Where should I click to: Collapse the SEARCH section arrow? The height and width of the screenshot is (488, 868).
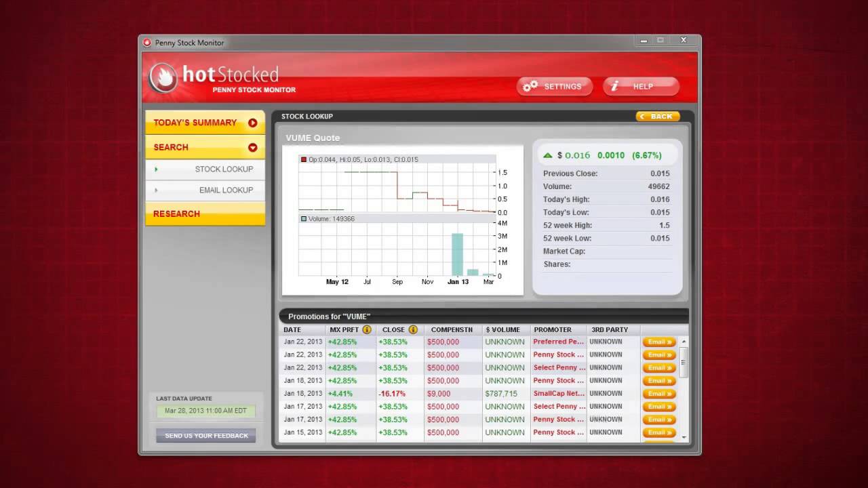[252, 147]
